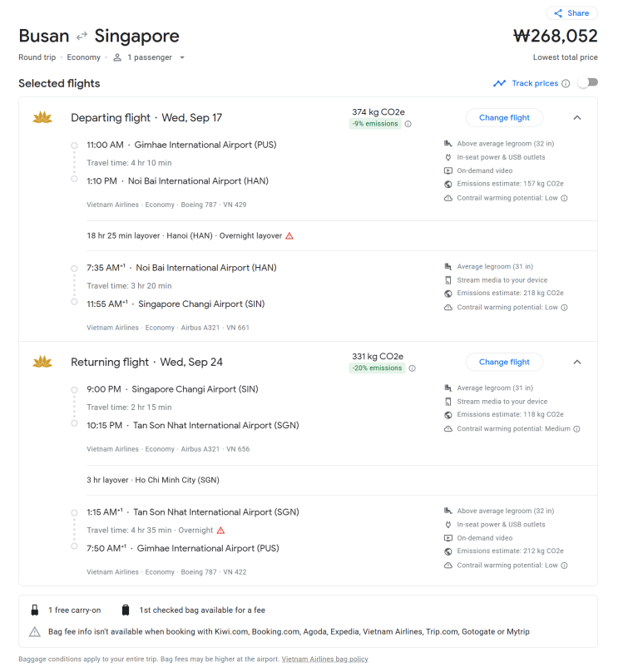Collapse the Departing flight details
The width and height of the screenshot is (618, 672).
click(577, 117)
